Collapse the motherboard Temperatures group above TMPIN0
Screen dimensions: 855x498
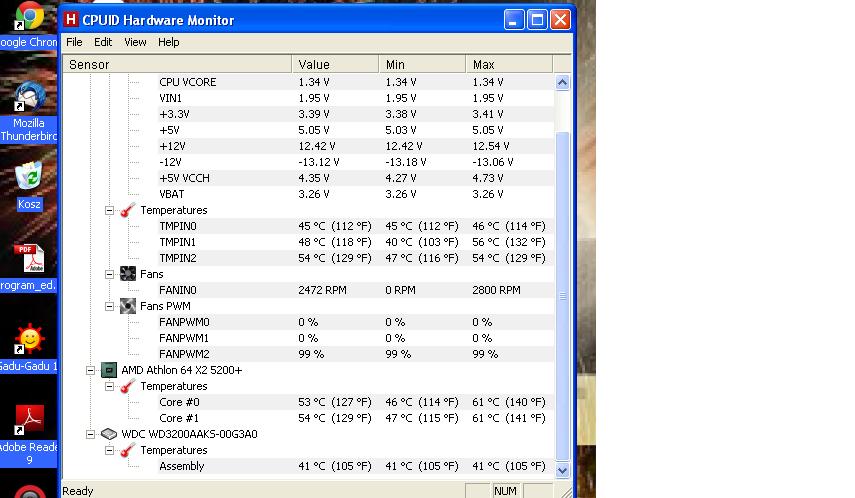pos(109,210)
